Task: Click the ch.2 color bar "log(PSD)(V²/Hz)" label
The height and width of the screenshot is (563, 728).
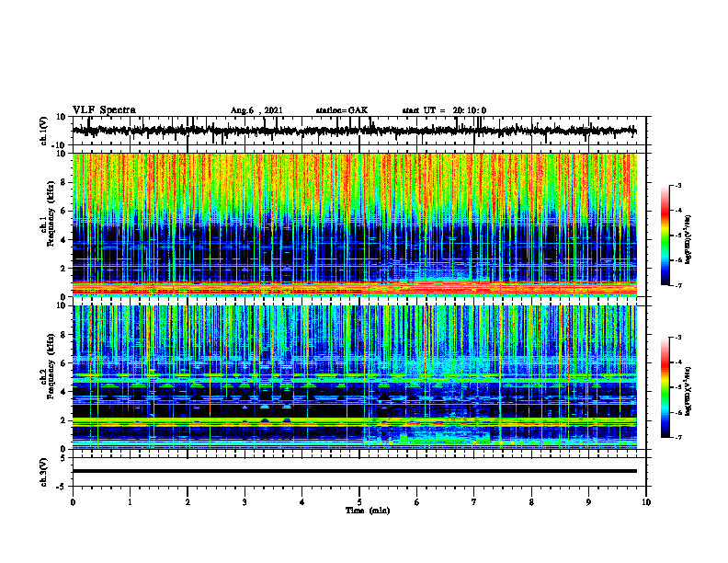Action: pyautogui.click(x=688, y=391)
